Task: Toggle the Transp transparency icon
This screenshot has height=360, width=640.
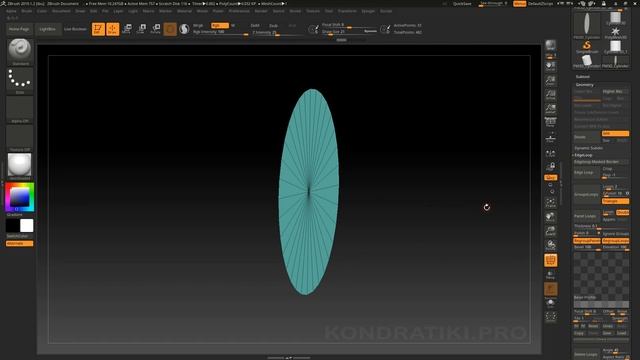Action: [x=551, y=275]
